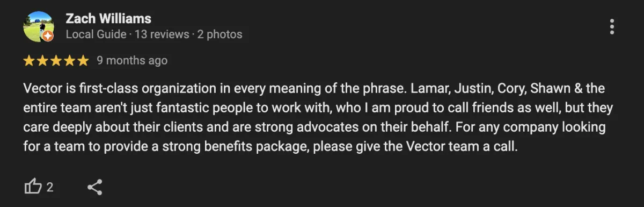Share this review using the share icon
644x207 pixels.
(95, 187)
